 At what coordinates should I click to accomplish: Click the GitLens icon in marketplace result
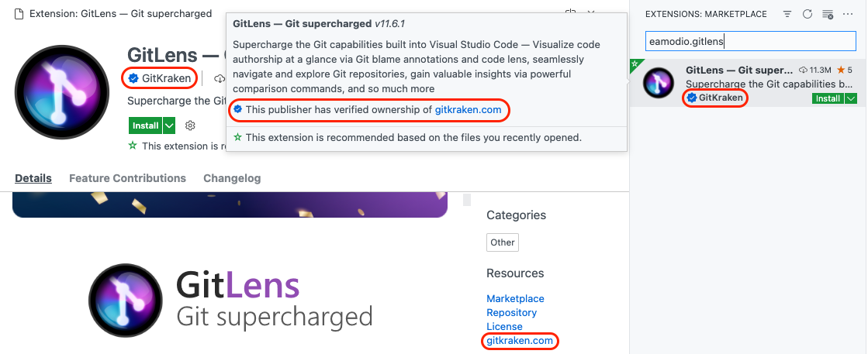tap(659, 84)
